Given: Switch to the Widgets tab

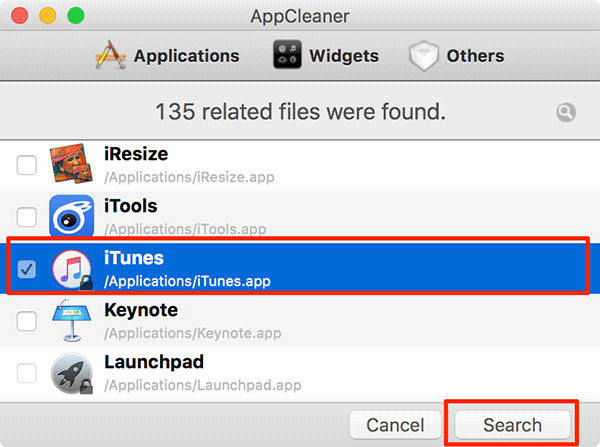Looking at the screenshot, I should [x=326, y=56].
